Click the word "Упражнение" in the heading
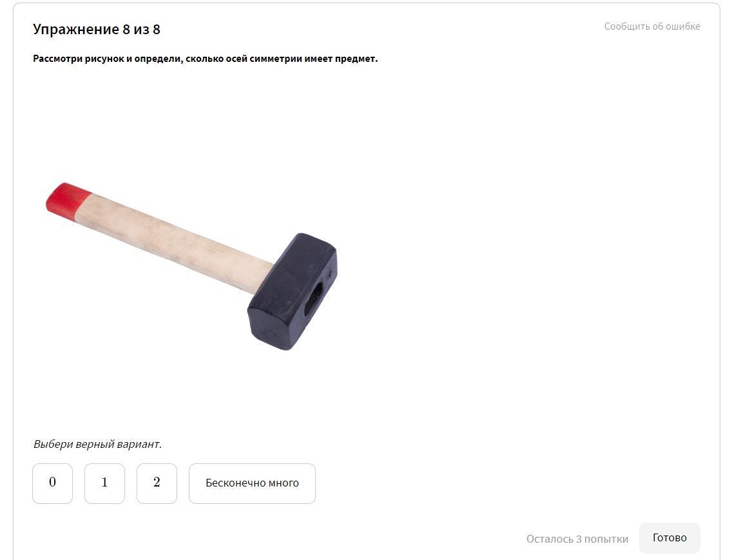Viewport: 732px width, 560px height. coord(76,30)
